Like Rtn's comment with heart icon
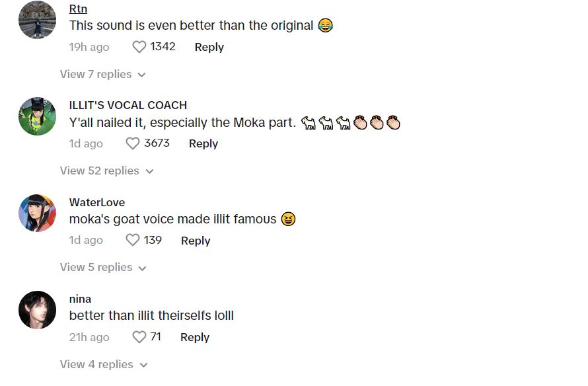This screenshot has height=386, width=588. tap(139, 47)
